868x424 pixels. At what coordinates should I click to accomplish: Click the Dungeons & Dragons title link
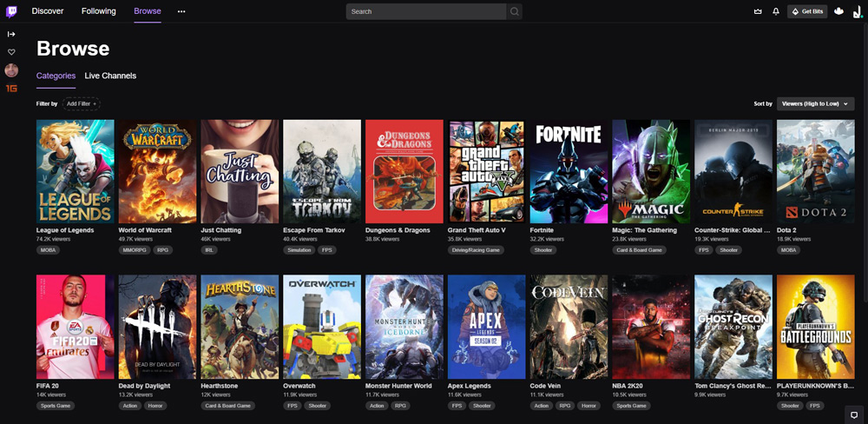[398, 230]
